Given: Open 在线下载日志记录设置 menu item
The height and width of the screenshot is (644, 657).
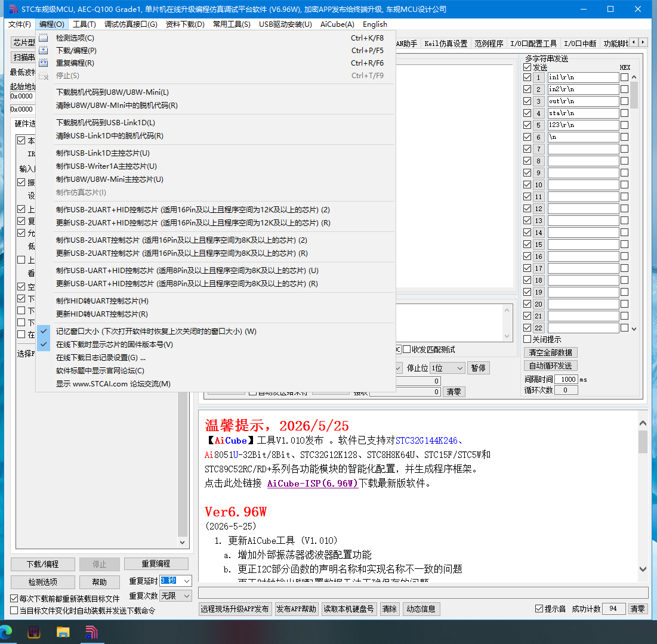Looking at the screenshot, I should pyautogui.click(x=216, y=358).
